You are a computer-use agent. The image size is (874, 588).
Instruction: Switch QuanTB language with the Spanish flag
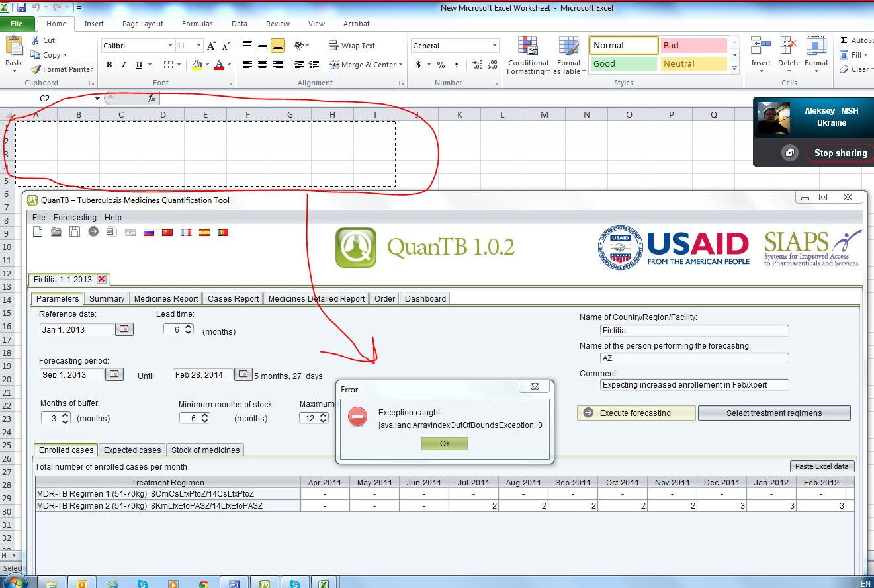point(204,232)
